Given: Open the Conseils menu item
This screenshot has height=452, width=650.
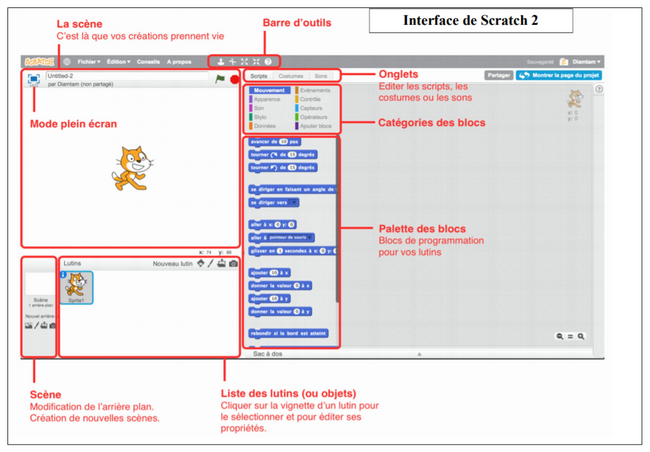Looking at the screenshot, I should tap(148, 62).
